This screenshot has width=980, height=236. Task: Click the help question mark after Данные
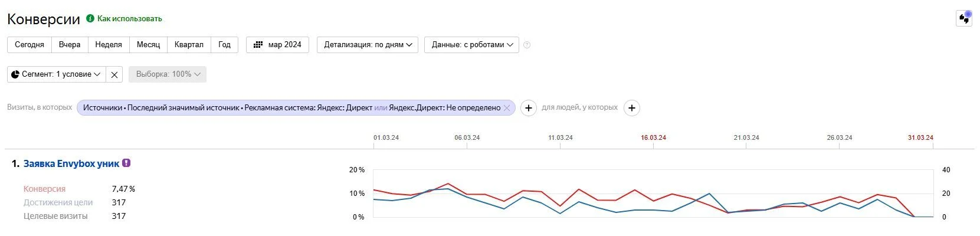point(527,45)
